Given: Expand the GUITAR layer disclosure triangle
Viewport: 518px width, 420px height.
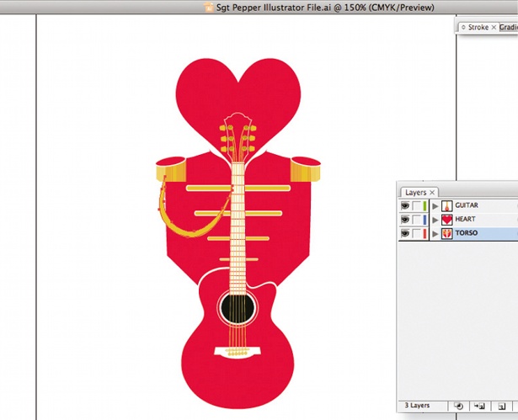Looking at the screenshot, I should click(435, 206).
